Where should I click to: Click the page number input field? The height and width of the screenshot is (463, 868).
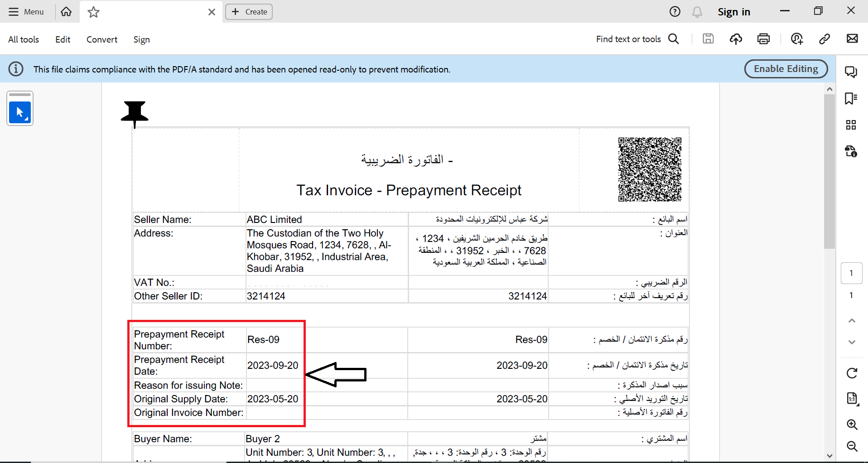click(851, 273)
